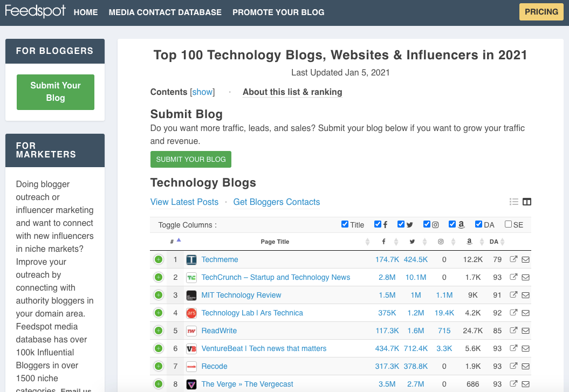Click Techmeme's 174.7K Facebook count
Screen dimensions: 569x392
[x=387, y=260]
